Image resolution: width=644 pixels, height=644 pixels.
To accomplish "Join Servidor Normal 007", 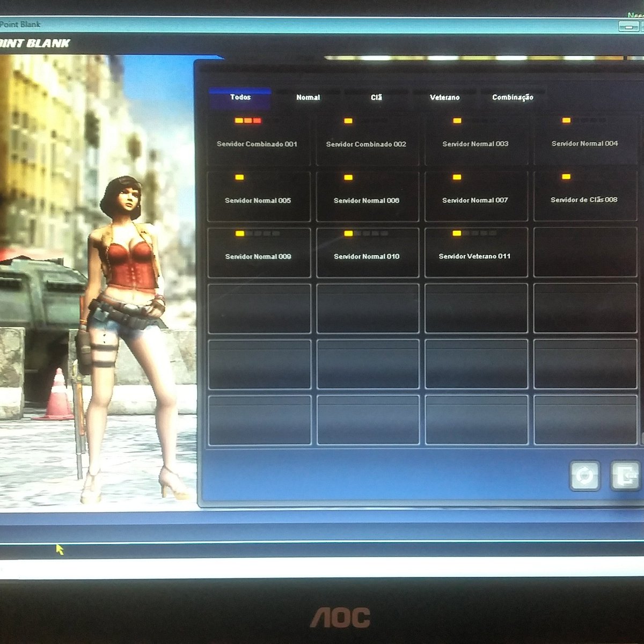I will (x=476, y=196).
